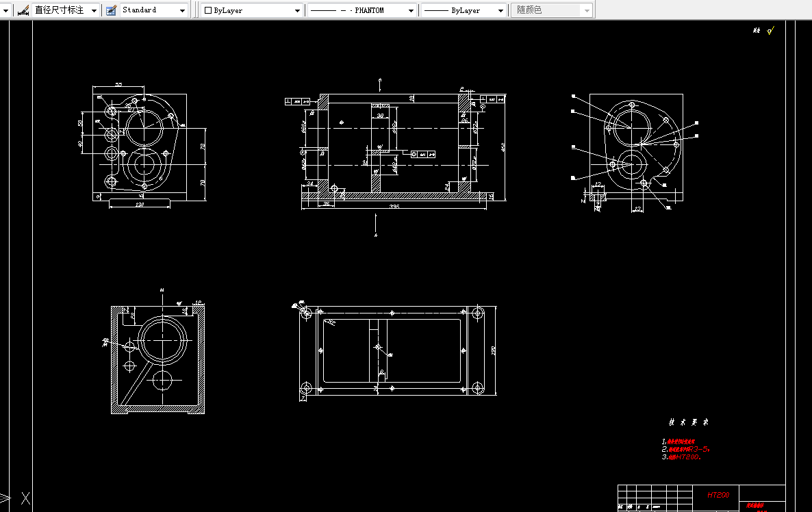Viewport: 812px width, 512px height.
Task: Select the 技术要求 heading text
Action: pyautogui.click(x=688, y=422)
